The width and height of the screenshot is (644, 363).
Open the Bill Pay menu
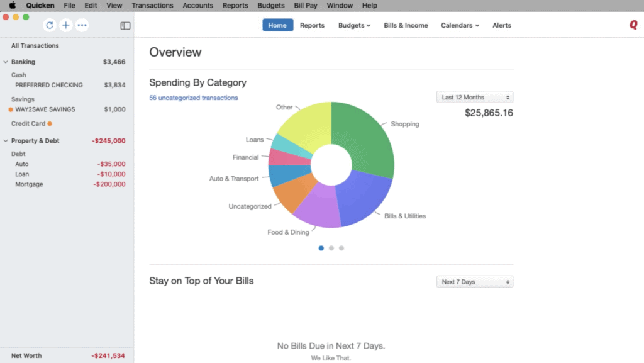(x=306, y=5)
